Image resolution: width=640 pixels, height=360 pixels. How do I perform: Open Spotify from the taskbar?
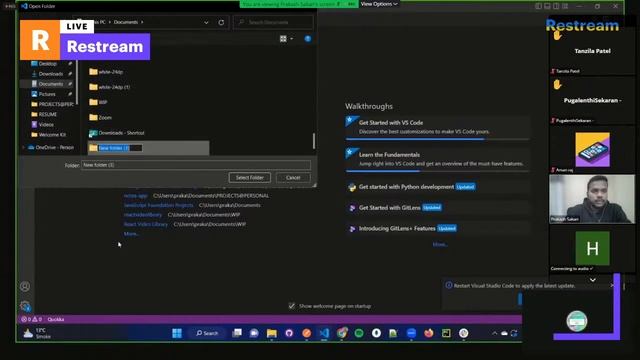click(x=359, y=333)
